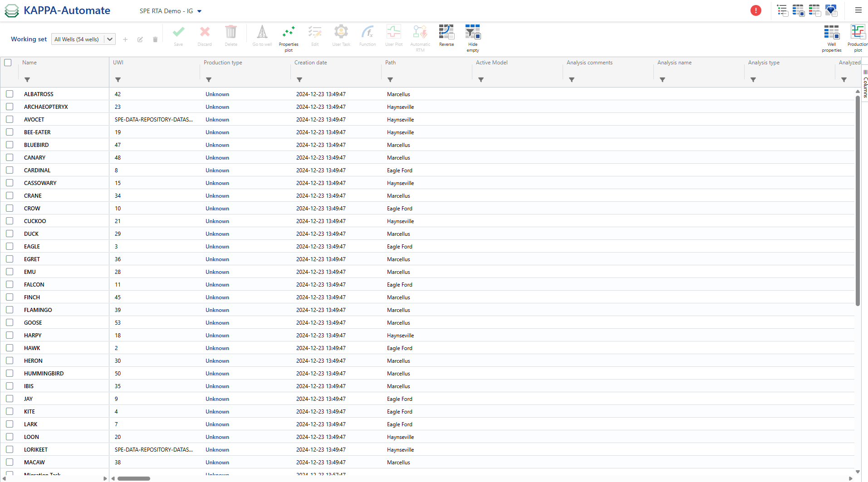Click the vertical scrollbar thumb of well table
This screenshot has width=868, height=482.
(x=858, y=201)
